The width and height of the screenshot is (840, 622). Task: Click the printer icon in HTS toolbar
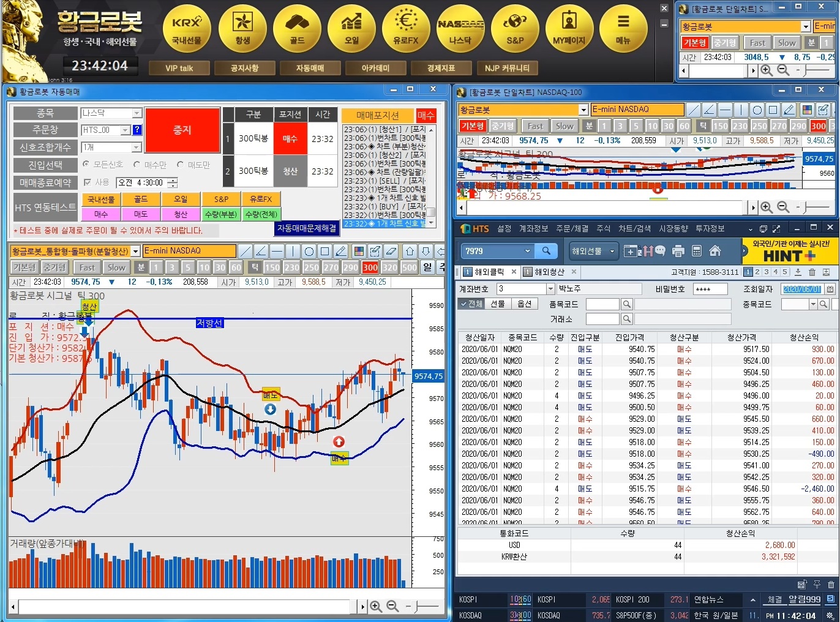(678, 250)
